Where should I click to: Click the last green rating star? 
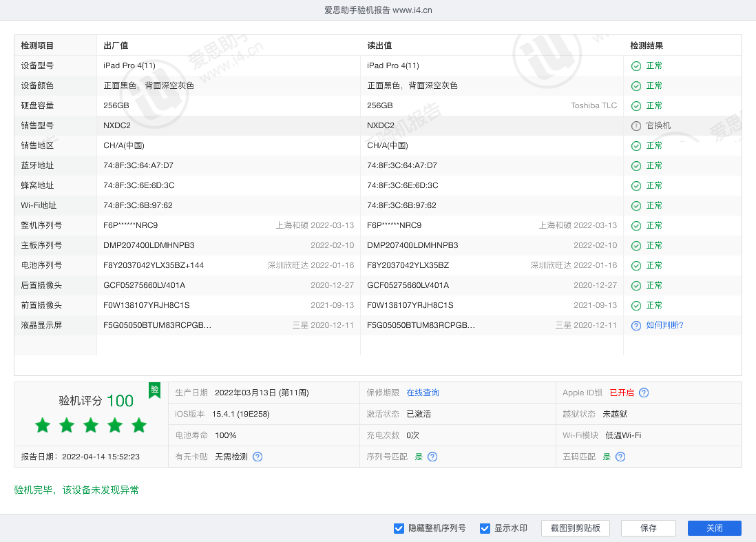pos(139,426)
